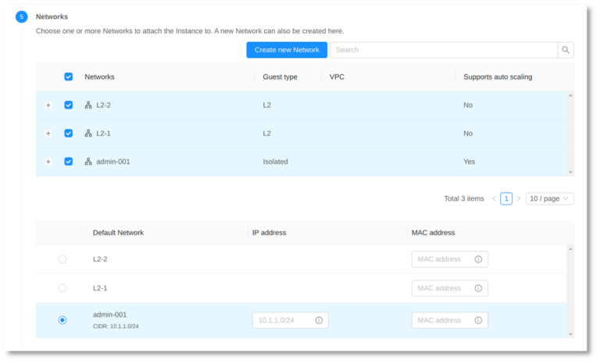Click L2-2 name in networks table
The height and width of the screenshot is (364, 600).
click(103, 105)
